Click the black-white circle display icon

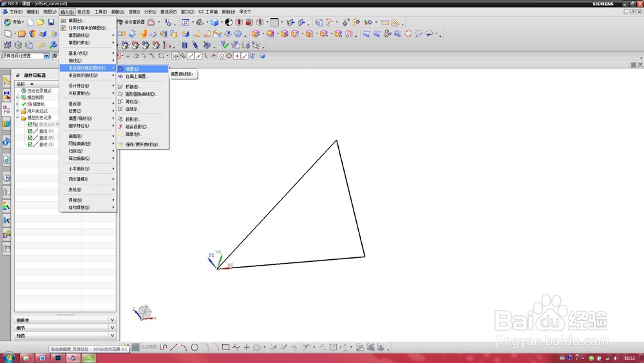tap(229, 22)
